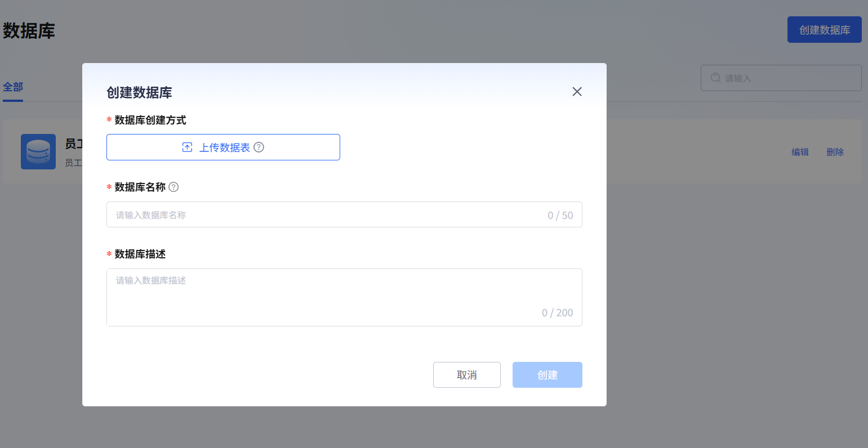This screenshot has width=868, height=448.
Task: Click 编辑 link on the database row
Action: coord(800,152)
